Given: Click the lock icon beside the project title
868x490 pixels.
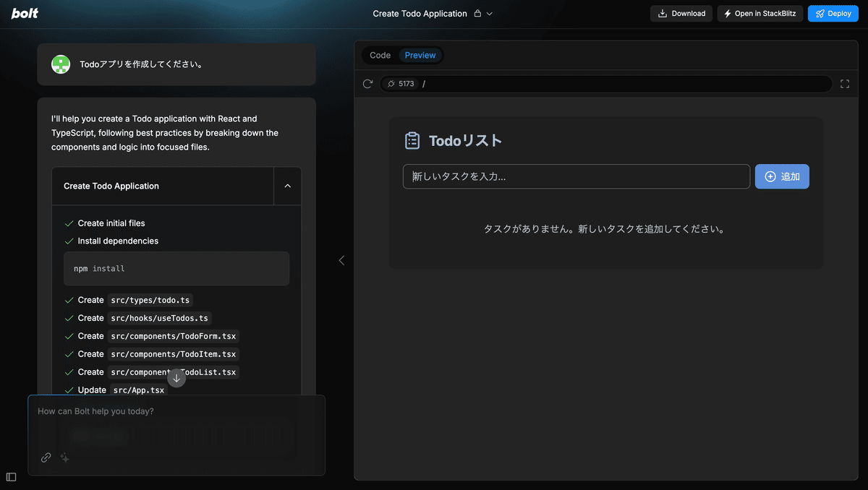Looking at the screenshot, I should tap(476, 13).
